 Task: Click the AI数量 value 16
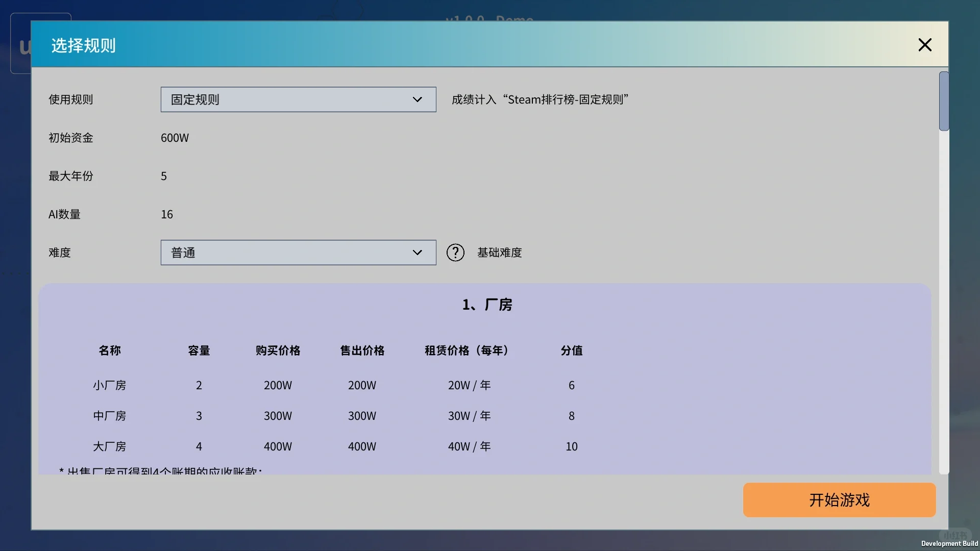pyautogui.click(x=166, y=214)
